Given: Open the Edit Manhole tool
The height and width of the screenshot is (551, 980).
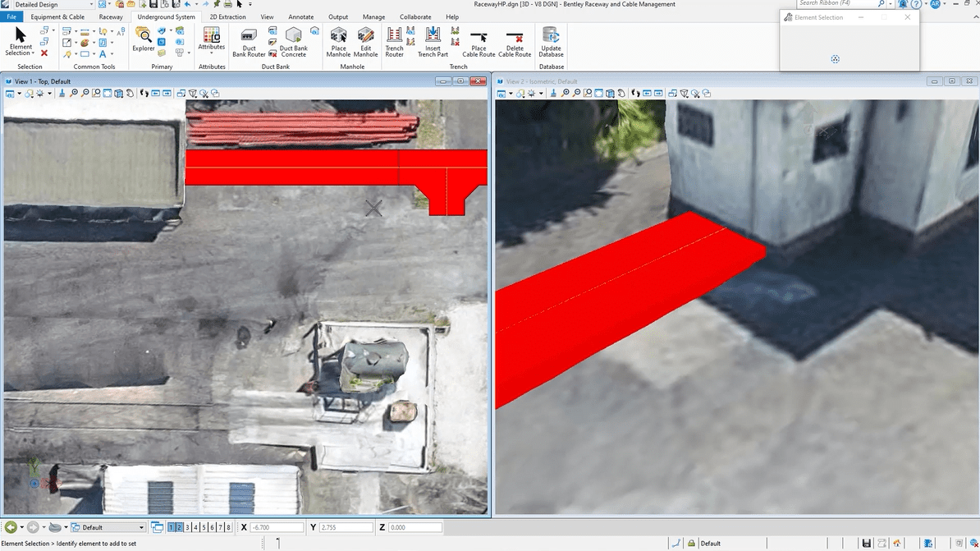Looking at the screenshot, I should [366, 41].
